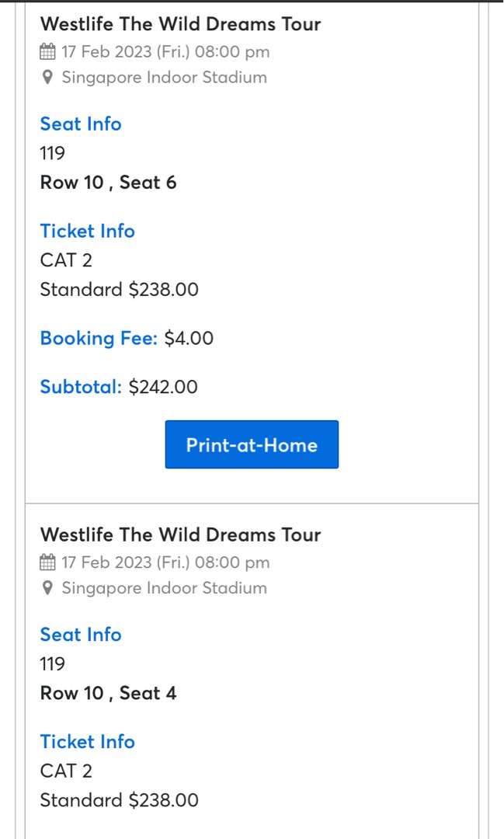This screenshot has width=504, height=839.
Task: Click the 08:00 pm showtime text
Action: click(x=231, y=51)
